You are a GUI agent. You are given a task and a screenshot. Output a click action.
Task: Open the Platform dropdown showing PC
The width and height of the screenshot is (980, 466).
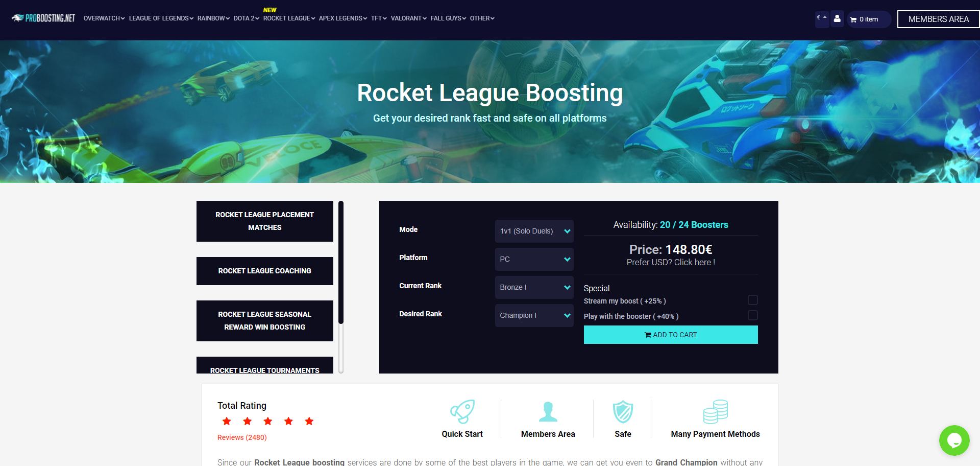tap(534, 259)
